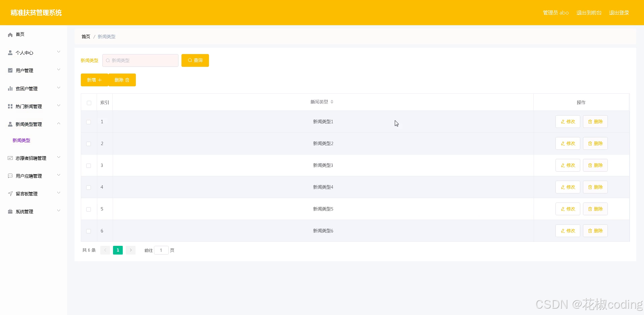Click 修改 for 新闻类型6

tap(568, 231)
